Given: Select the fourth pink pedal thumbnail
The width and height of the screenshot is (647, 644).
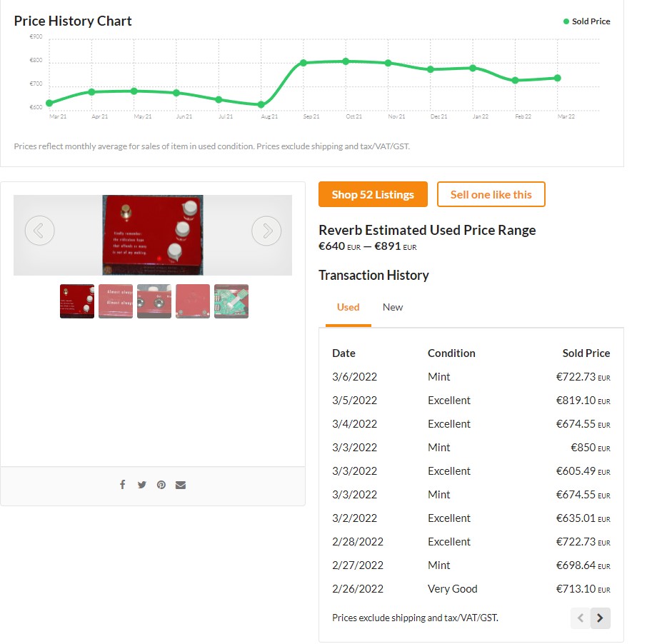Looking at the screenshot, I should pyautogui.click(x=193, y=301).
